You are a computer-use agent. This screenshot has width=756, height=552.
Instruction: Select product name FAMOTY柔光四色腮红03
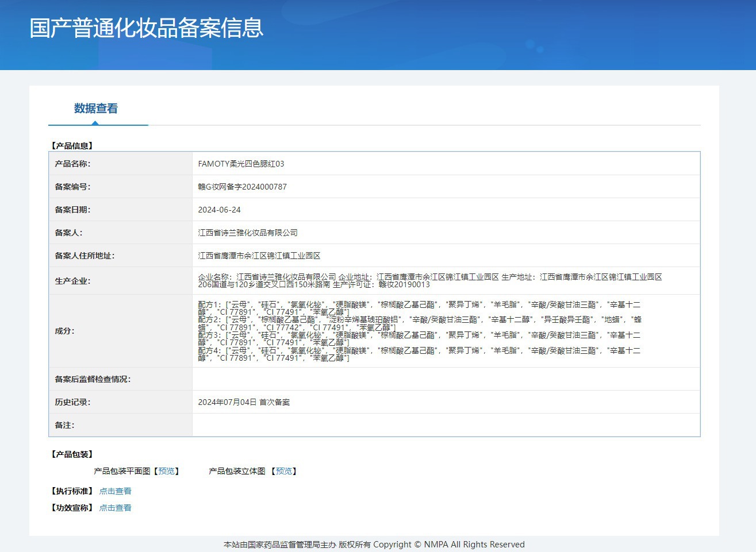coord(241,164)
